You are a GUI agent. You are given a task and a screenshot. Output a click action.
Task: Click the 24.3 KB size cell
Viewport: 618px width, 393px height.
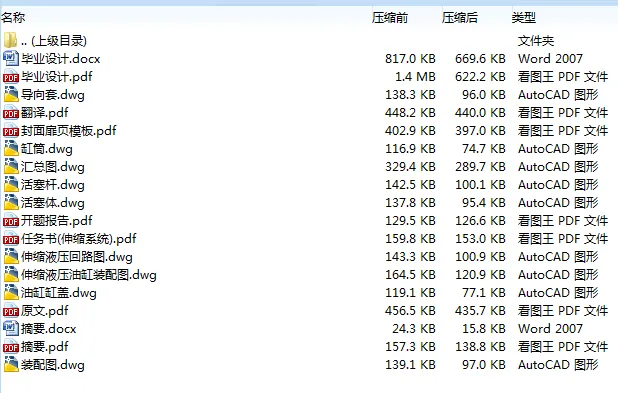[414, 329]
